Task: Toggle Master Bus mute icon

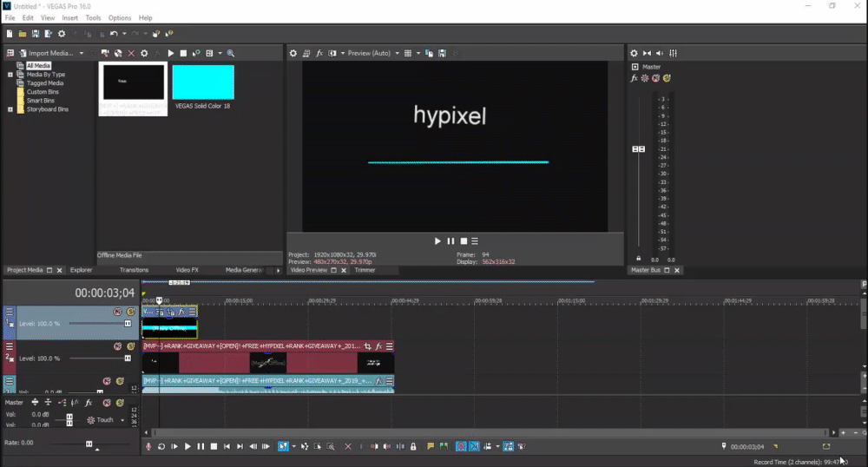Action: pyautogui.click(x=656, y=79)
